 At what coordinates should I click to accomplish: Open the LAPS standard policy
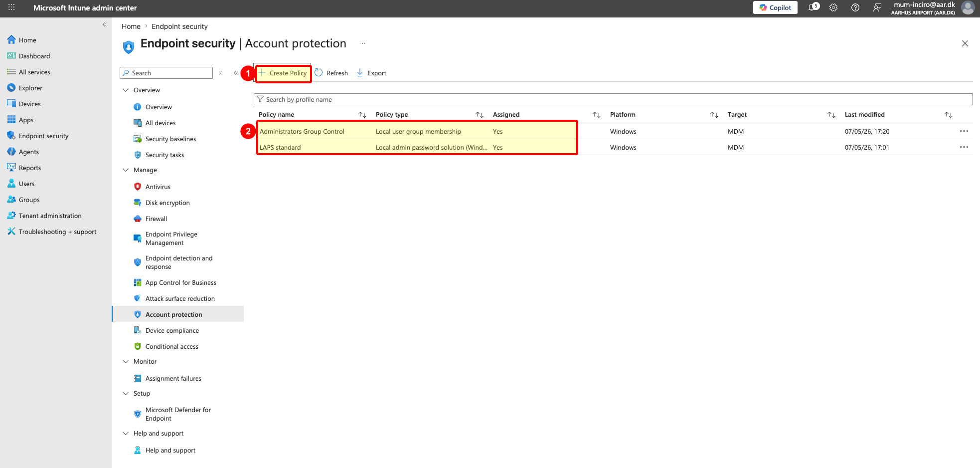coord(280,147)
